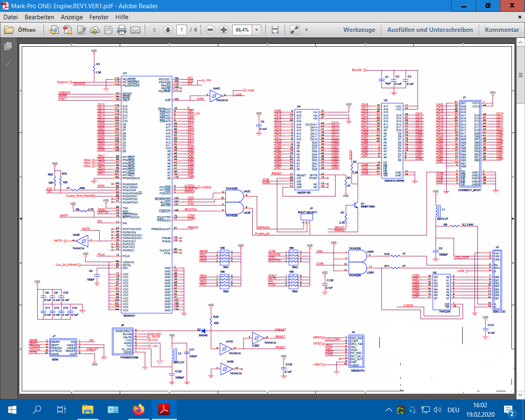
Task: Click the vertical scrollbar thumb
Action: [520, 75]
